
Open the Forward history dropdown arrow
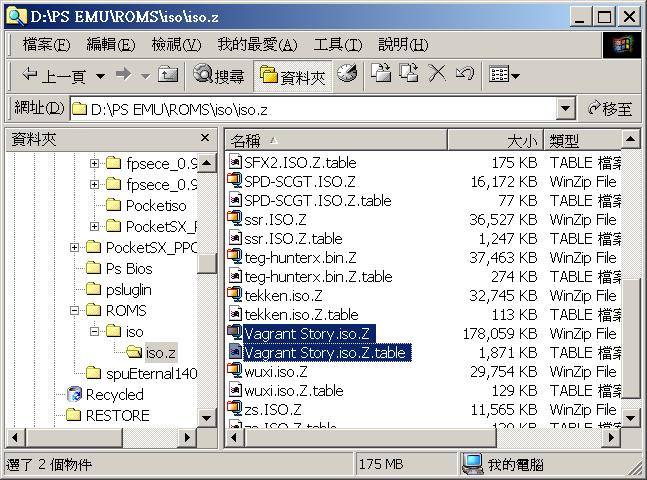click(x=145, y=76)
